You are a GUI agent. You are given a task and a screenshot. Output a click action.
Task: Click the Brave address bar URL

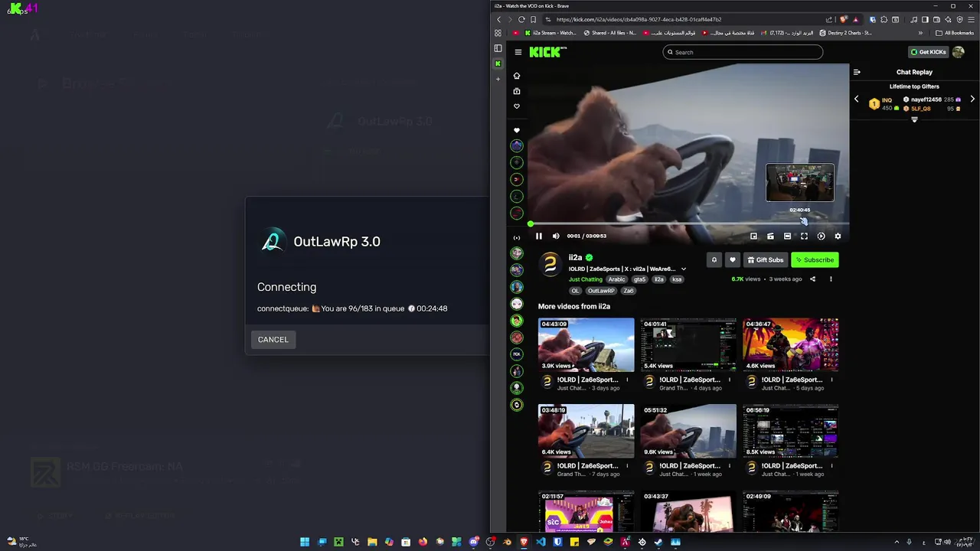click(639, 19)
